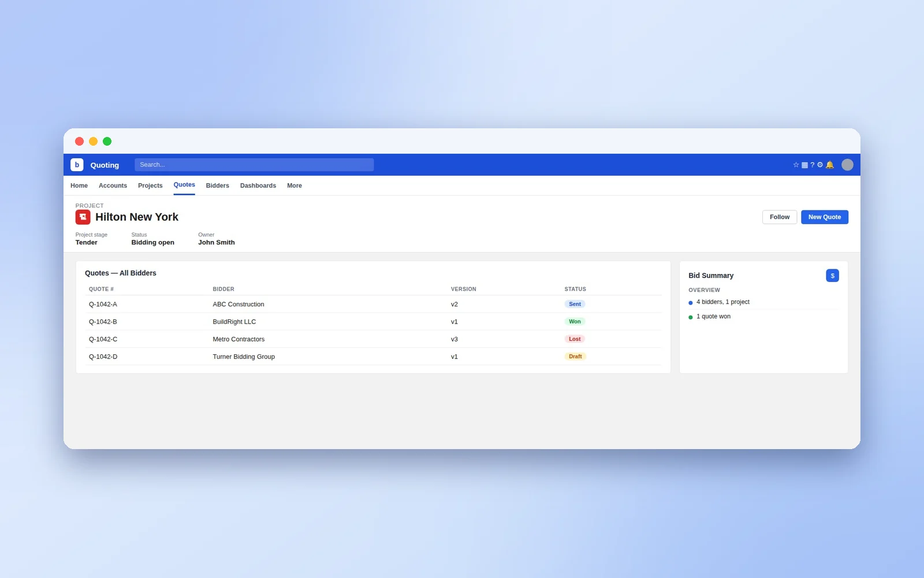Open help via the question mark icon

[x=812, y=165]
